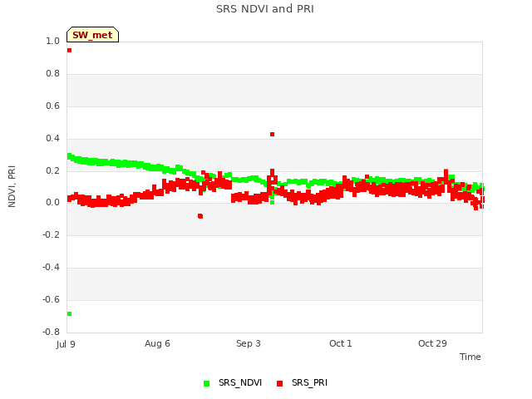532x399 pixels.
Task: Select the red outlier point below zero
Action: click(x=200, y=216)
